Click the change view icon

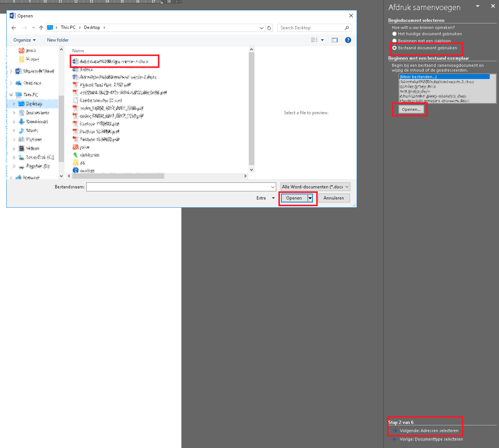click(x=314, y=40)
